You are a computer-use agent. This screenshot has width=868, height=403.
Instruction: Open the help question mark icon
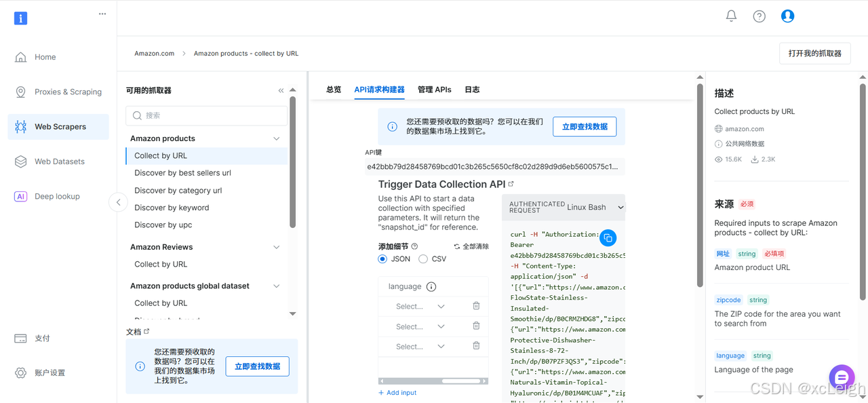(x=759, y=16)
